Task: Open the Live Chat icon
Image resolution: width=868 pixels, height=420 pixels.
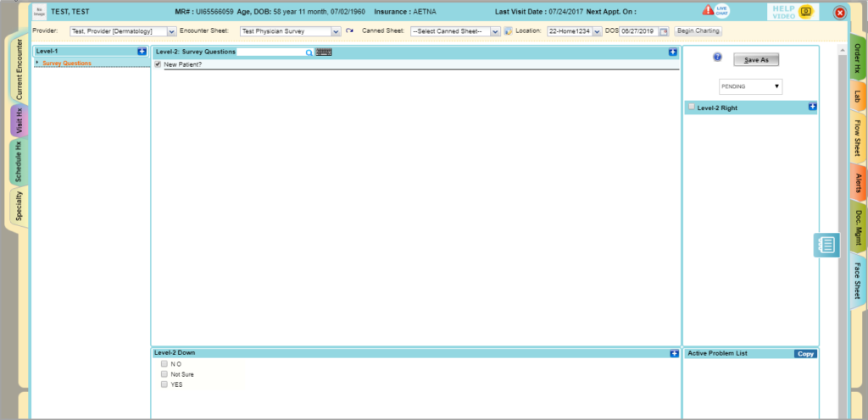Action: (722, 11)
